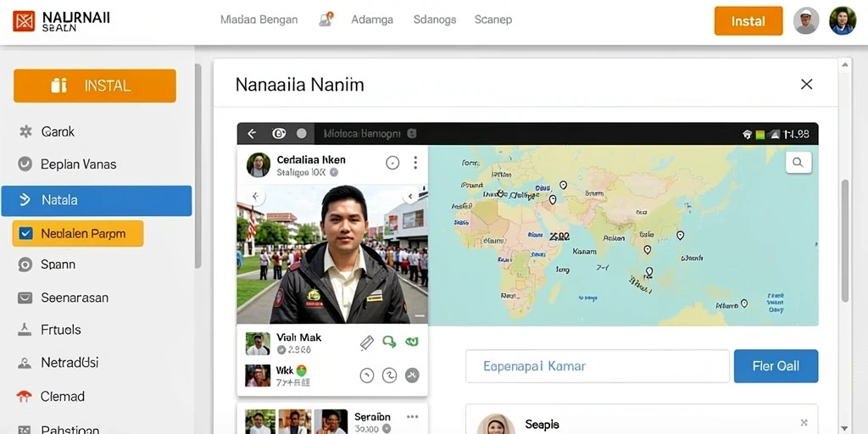The image size is (868, 434).
Task: Click the first circle icon in Wkk row
Action: (367, 376)
